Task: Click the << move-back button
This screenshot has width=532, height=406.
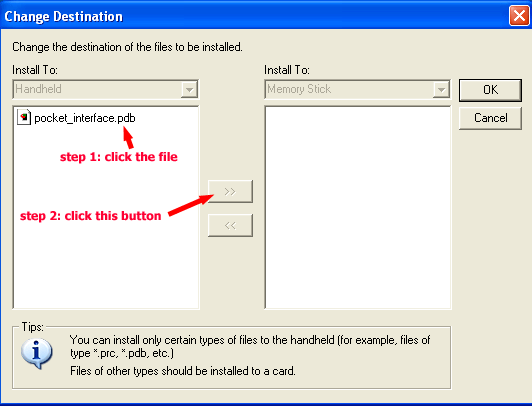Action: click(230, 225)
